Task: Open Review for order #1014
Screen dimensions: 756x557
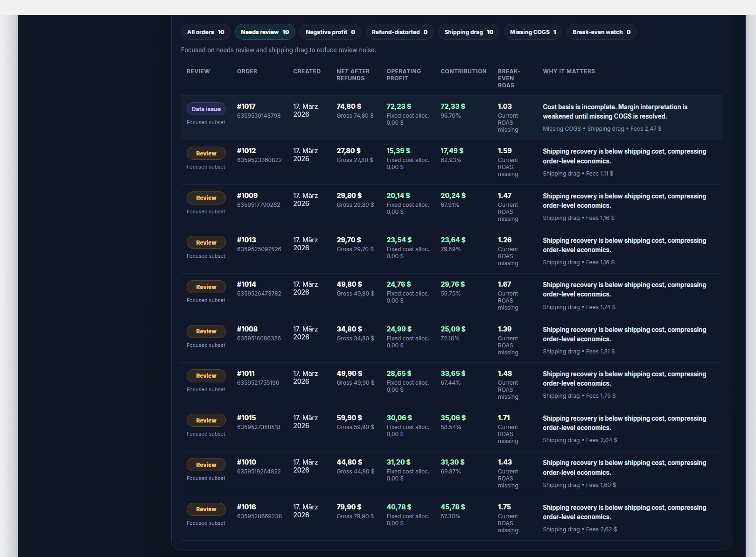Action: [x=206, y=287]
